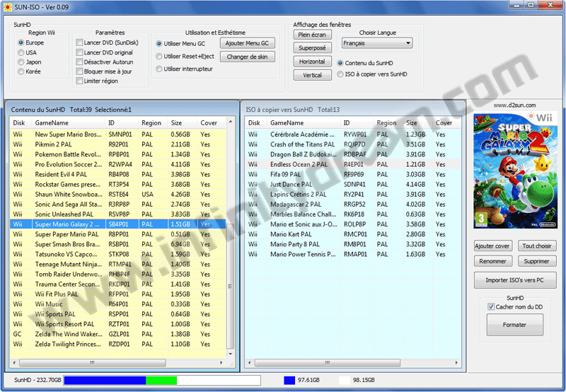The width and height of the screenshot is (566, 392).
Task: Click the Formater button
Action: pos(515,325)
